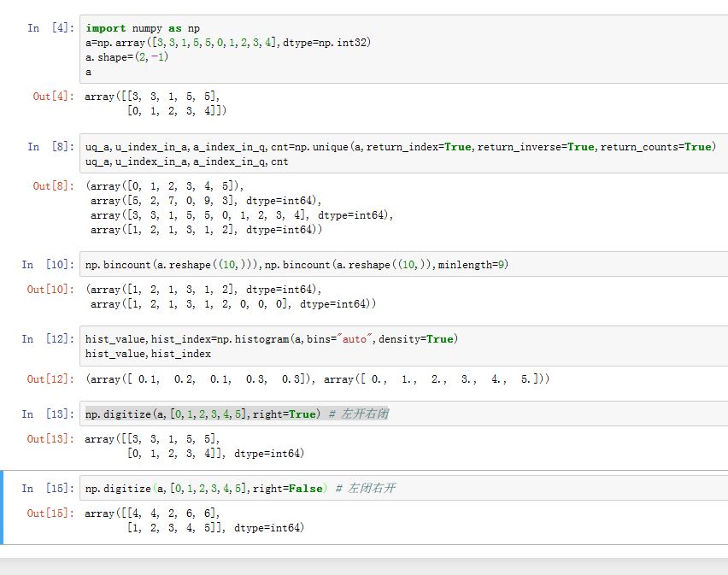The image size is (728, 575).
Task: Select the np.bincount input cell
Action: [402, 265]
